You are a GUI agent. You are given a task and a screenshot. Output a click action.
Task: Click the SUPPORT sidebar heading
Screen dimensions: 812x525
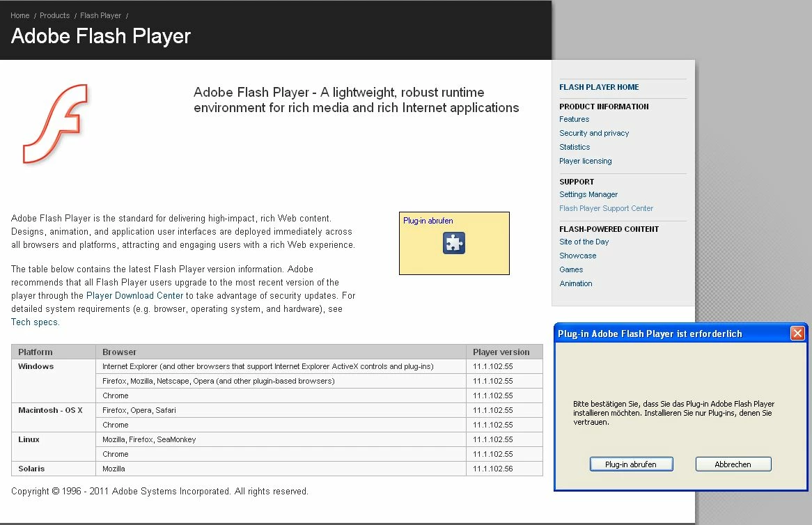[x=577, y=182]
